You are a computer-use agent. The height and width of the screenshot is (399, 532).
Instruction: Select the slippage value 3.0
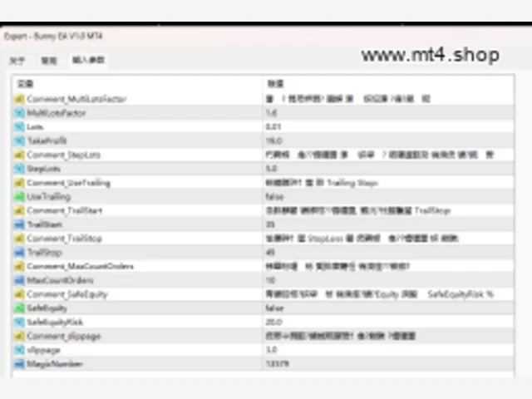tap(272, 350)
